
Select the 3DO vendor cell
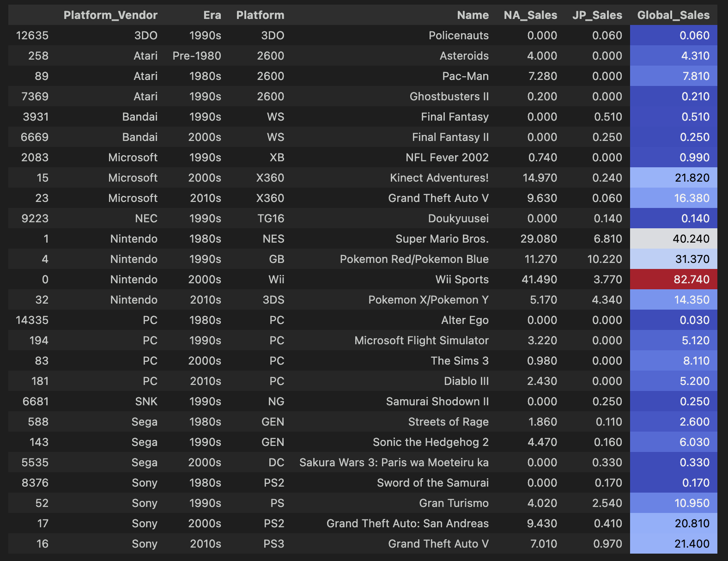point(146,36)
